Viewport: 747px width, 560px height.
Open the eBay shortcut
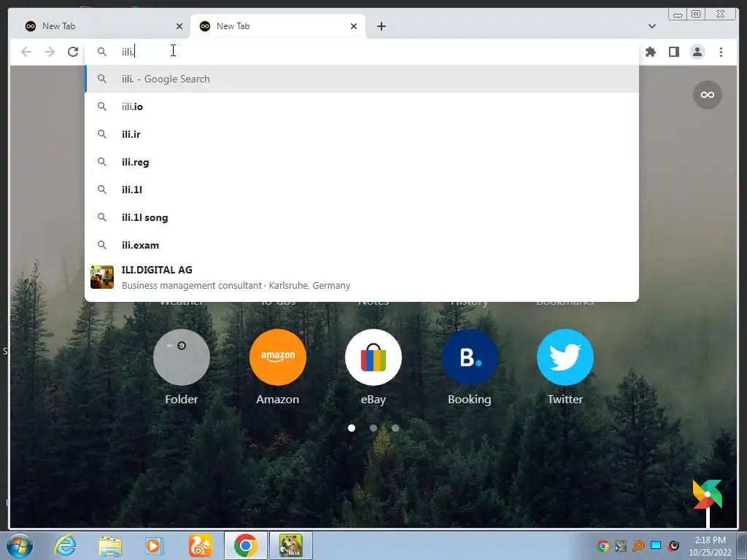point(373,357)
